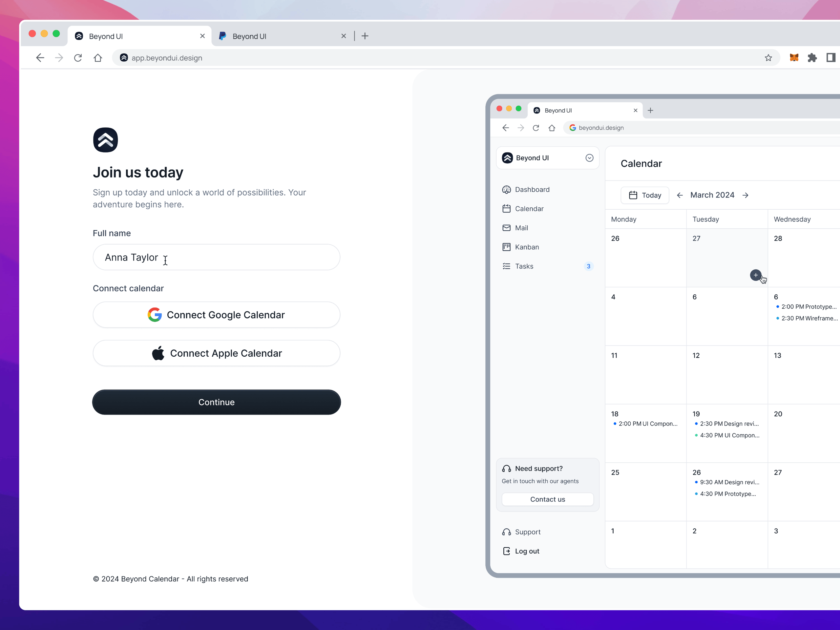
Task: Close the PayPal-icon Beyond UI tab
Action: [x=344, y=36]
